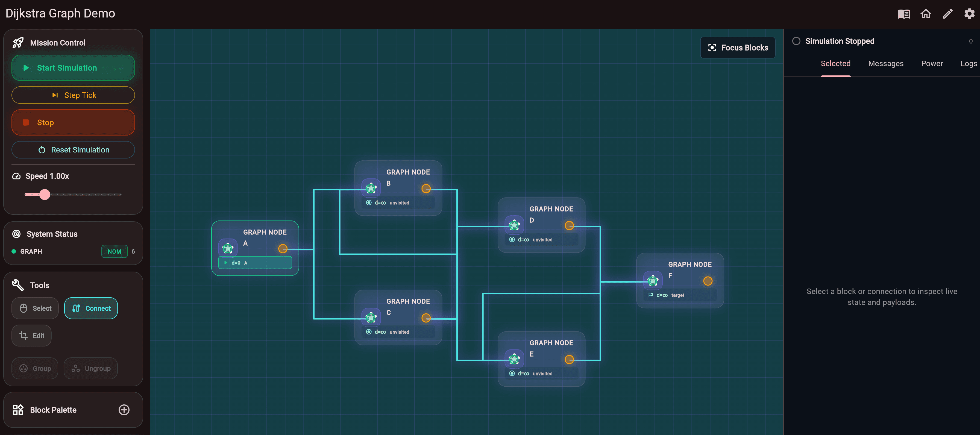Select Graph Node C block icon
The width and height of the screenshot is (980, 435).
[x=371, y=317]
